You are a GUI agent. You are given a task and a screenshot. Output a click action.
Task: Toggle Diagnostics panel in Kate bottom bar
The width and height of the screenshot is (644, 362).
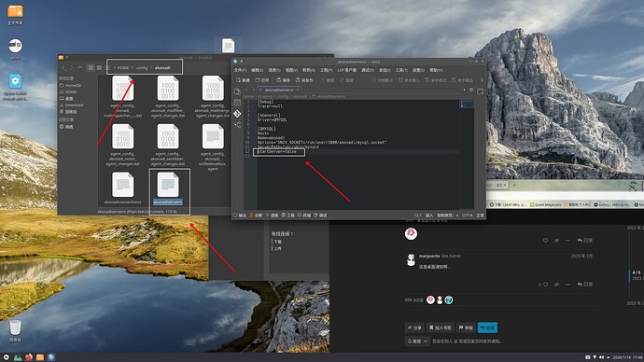click(256, 216)
